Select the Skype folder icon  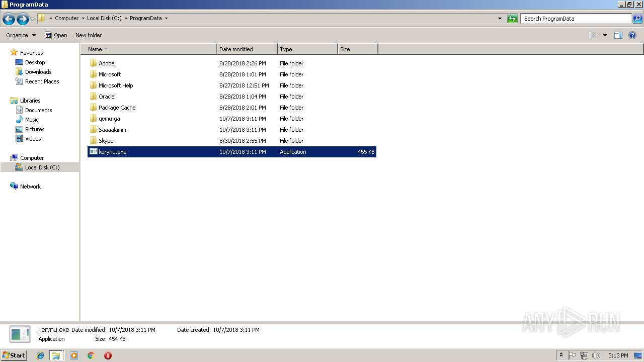pos(93,141)
